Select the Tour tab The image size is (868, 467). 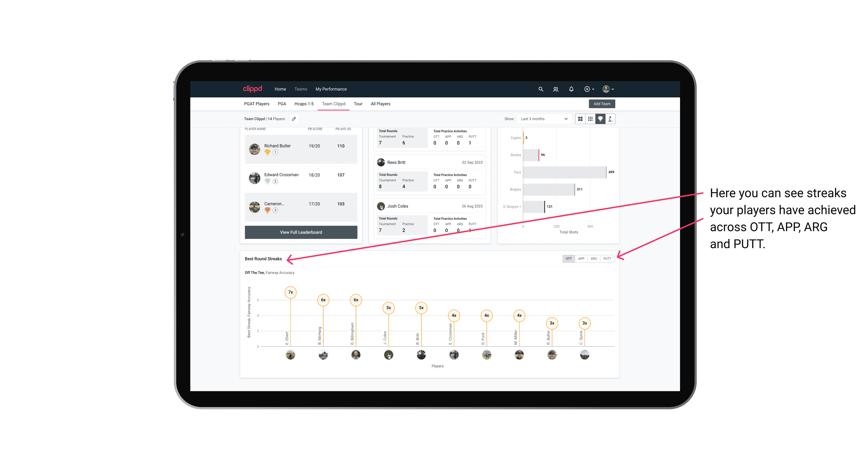click(358, 104)
